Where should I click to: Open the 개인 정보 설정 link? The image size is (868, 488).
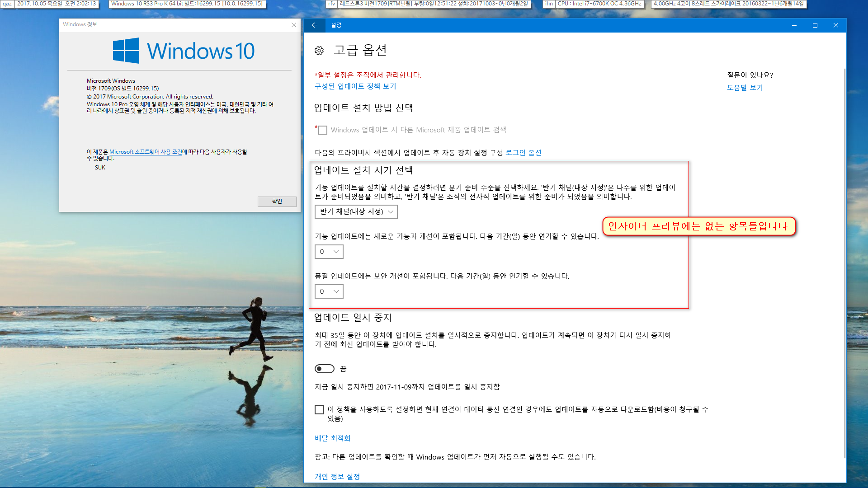click(337, 477)
